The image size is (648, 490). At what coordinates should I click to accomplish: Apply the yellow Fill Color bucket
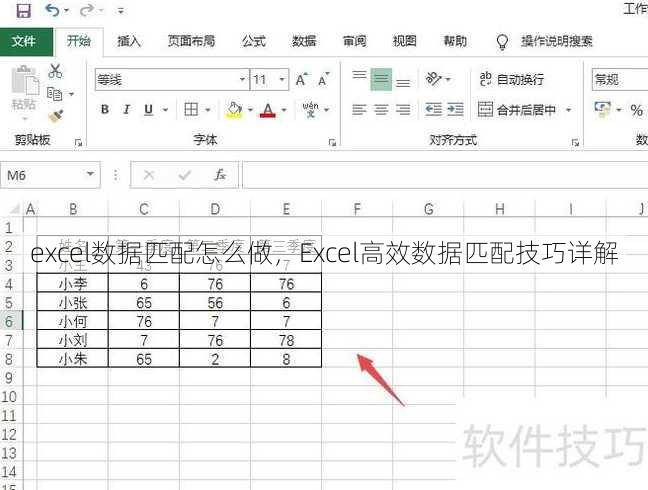point(234,110)
